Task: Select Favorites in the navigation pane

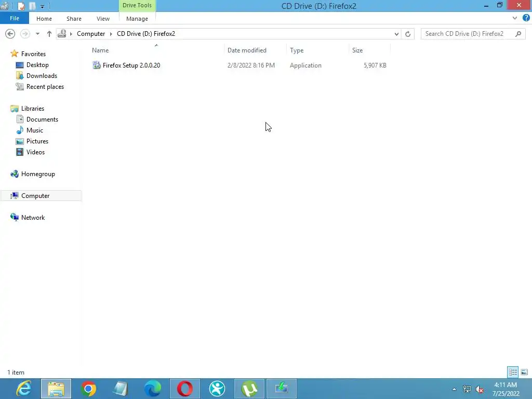Action: point(33,54)
